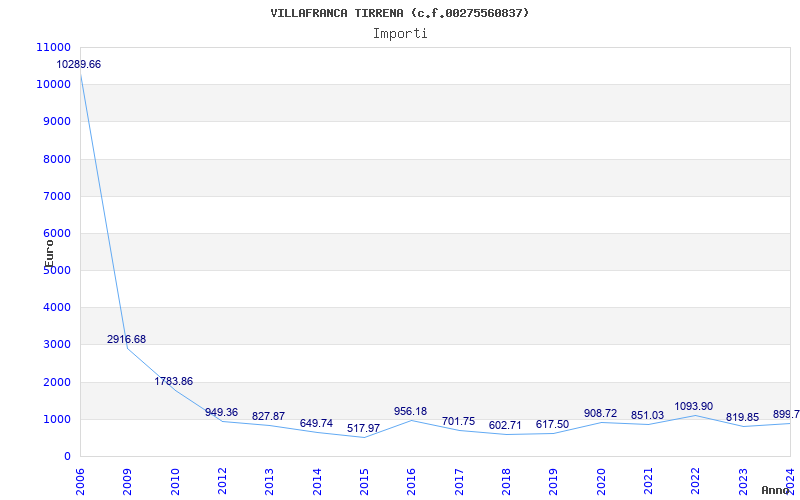
Task: Click the y-axis value 3000
Action: 57,345
